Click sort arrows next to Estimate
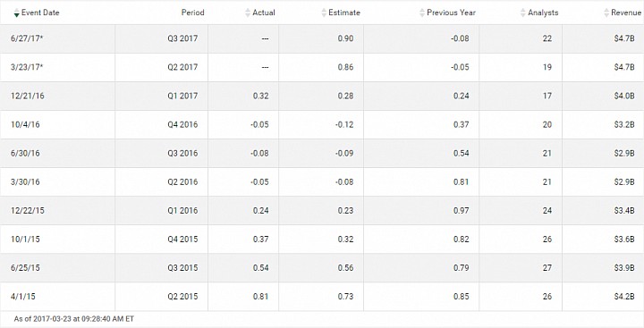644x328 pixels. (324, 13)
